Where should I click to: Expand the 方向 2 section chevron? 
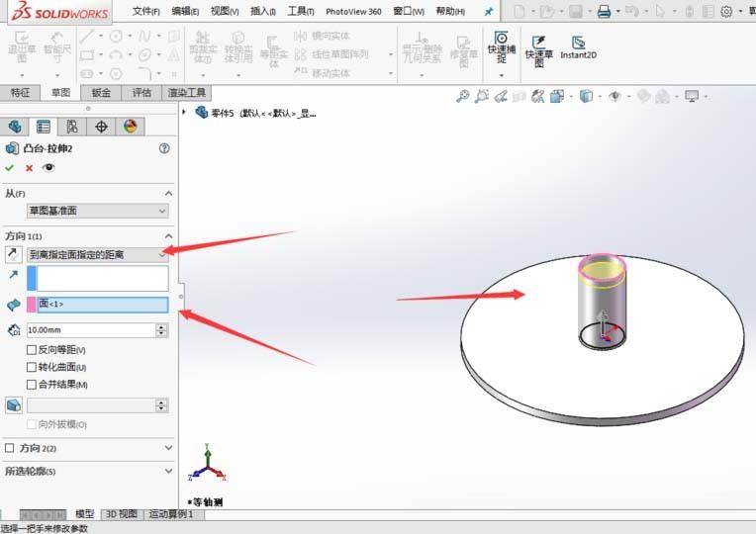click(x=168, y=448)
